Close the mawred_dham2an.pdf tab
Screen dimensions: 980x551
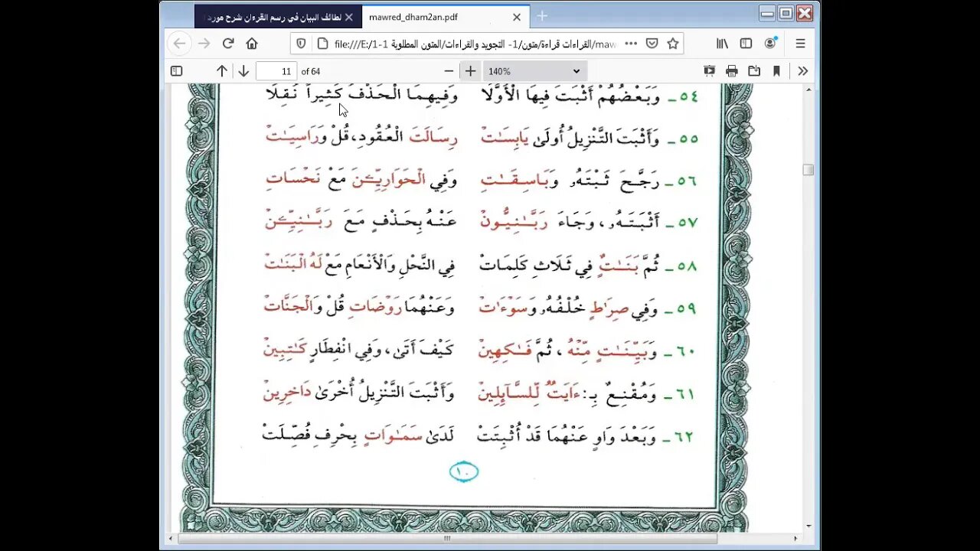click(x=517, y=17)
